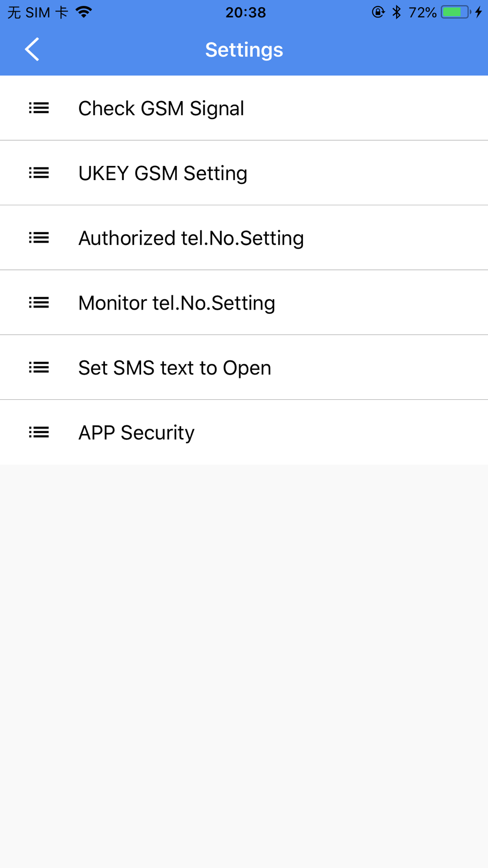
Task: Click the list icon beside Check GSM Signal
Action: (x=39, y=108)
